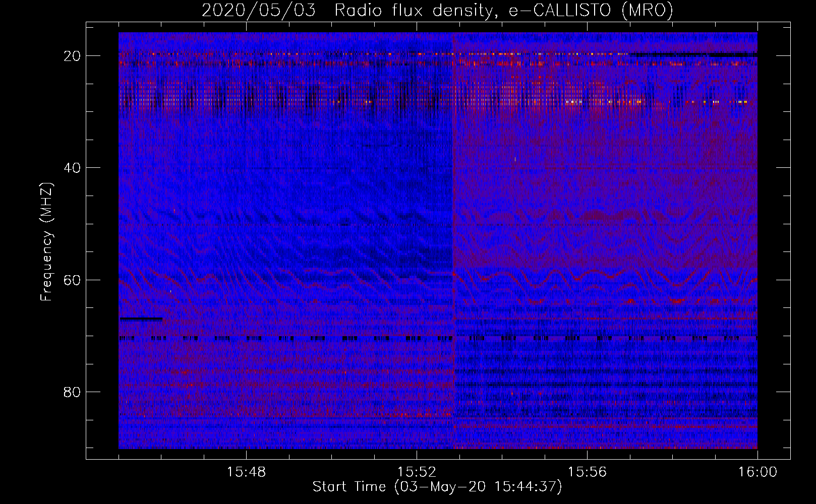Click the 15:48 time tick label
Viewport: 816px width, 504px height.
pos(246,472)
